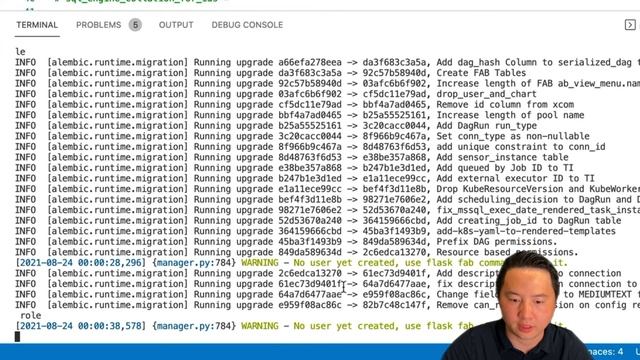Switch to the TERMINAL tab
Viewport: 640px width, 360px height.
coord(37,25)
